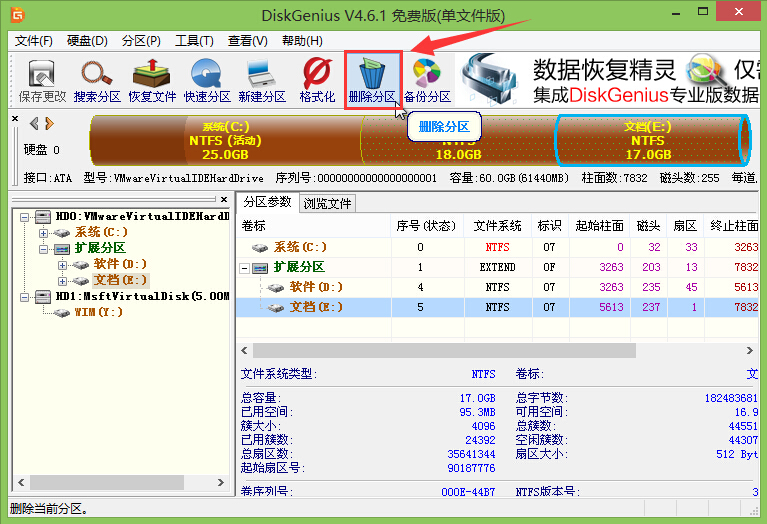Click the 扩展分区 icon in the tree

62,249
